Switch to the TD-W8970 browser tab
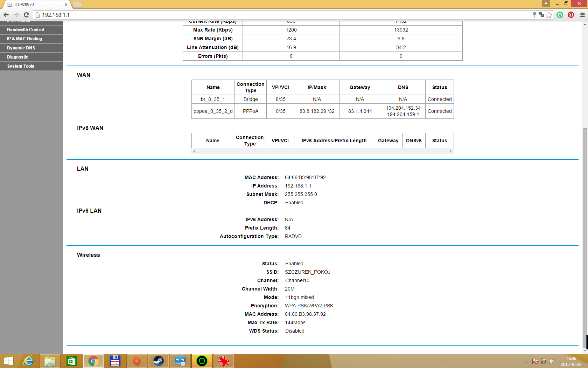The image size is (588, 368). (x=35, y=5)
